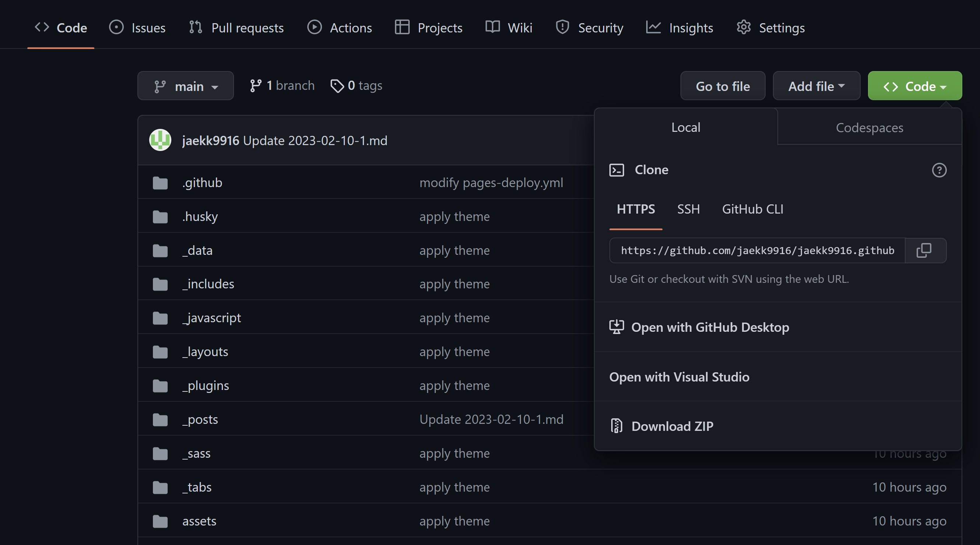
Task: Open the Settings menu item
Action: click(x=770, y=27)
